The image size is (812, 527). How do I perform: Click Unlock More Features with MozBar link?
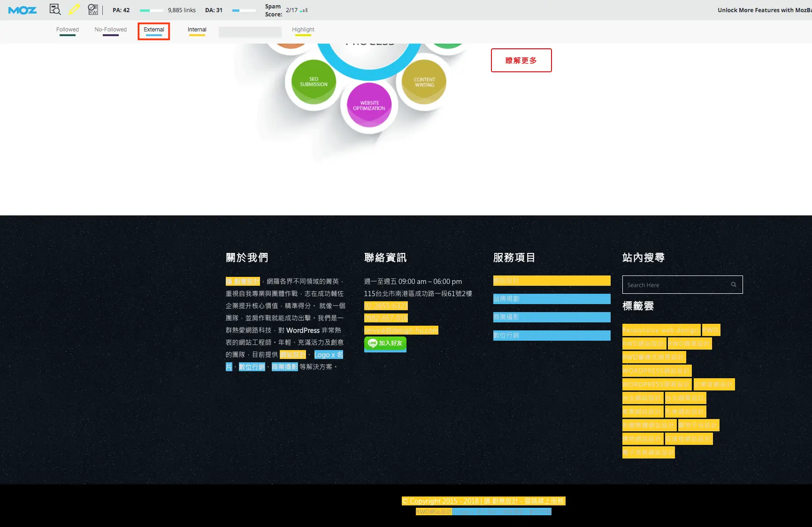pyautogui.click(x=764, y=10)
